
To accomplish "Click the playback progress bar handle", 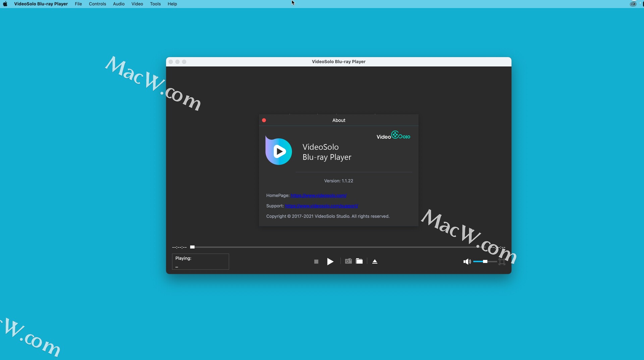I will [x=192, y=247].
